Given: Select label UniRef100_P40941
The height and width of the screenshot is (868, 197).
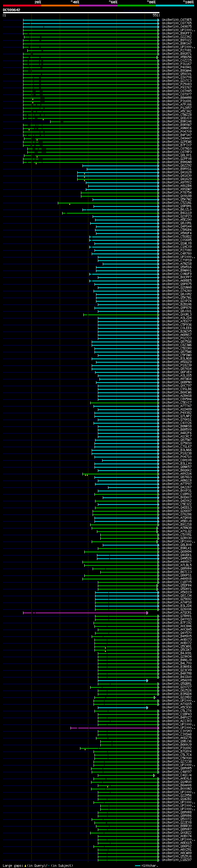Looking at the screenshot, I should pyautogui.click(x=176, y=67).
